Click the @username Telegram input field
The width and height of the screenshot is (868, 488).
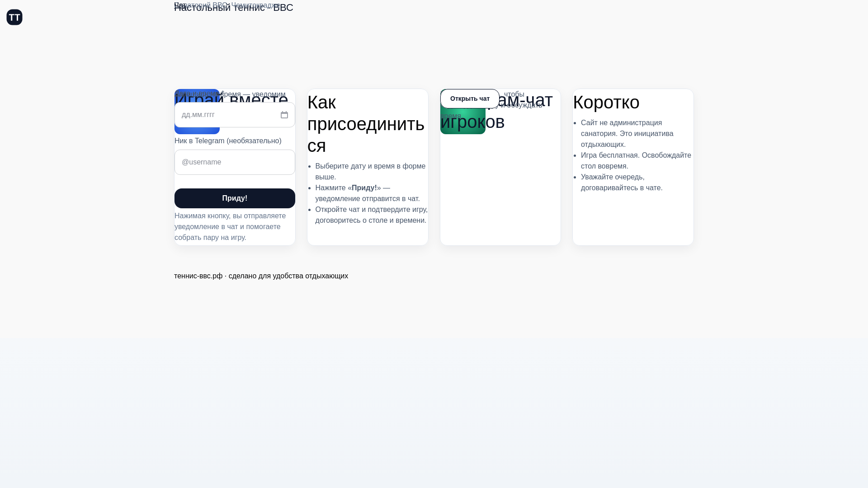[x=235, y=162]
